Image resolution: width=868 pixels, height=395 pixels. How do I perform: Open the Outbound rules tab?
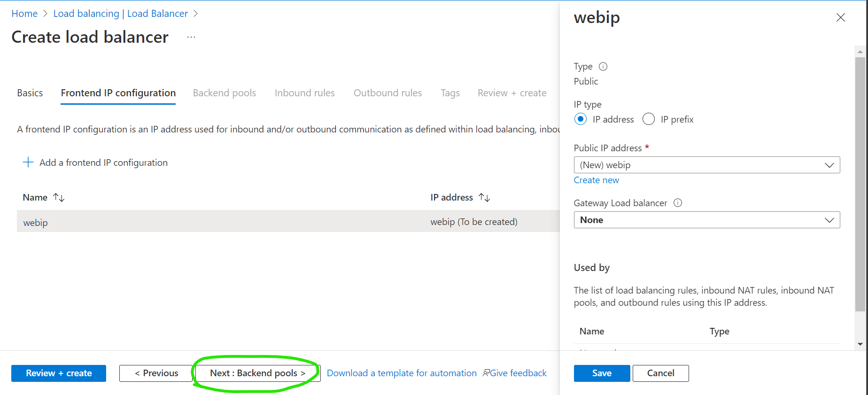(388, 93)
